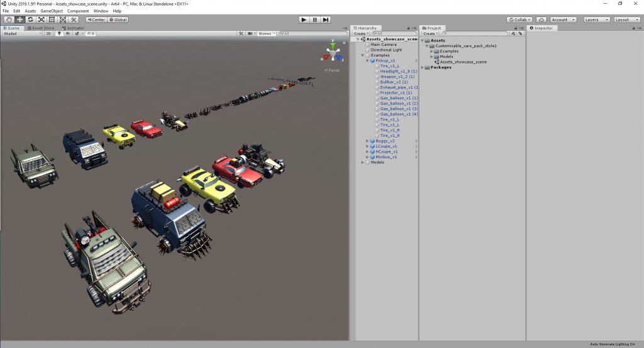Select the combined Transform tool
Image resolution: width=644 pixels, height=348 pixels.
click(x=63, y=19)
